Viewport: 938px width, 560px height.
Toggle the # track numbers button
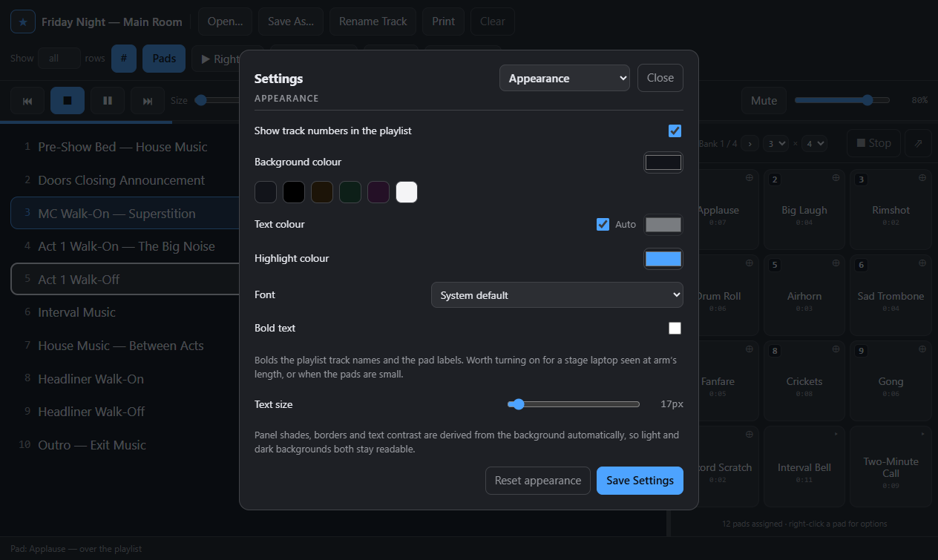(124, 59)
